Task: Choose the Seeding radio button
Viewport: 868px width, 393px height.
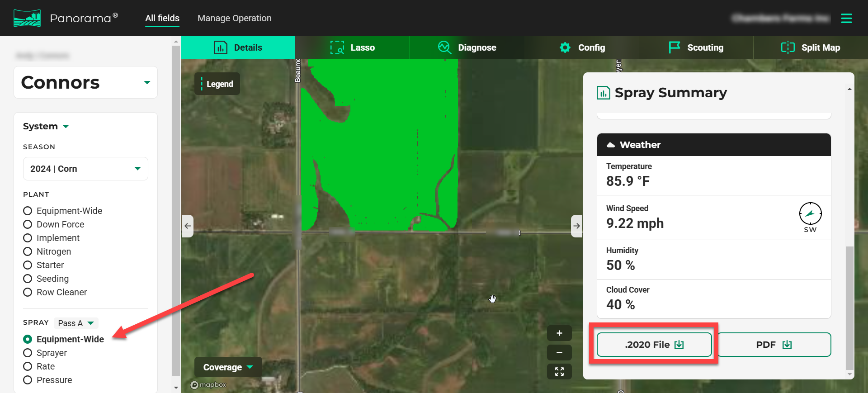Action: click(x=28, y=279)
